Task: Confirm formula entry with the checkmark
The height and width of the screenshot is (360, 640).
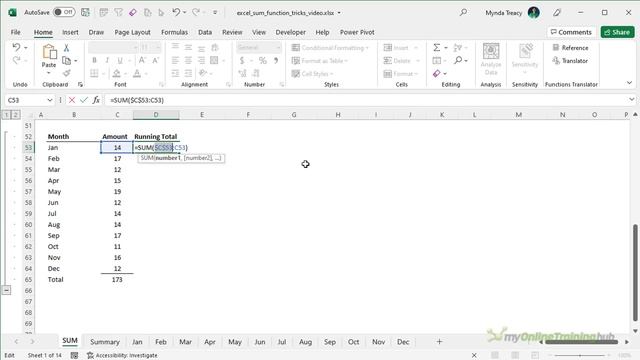Action: coord(84,100)
